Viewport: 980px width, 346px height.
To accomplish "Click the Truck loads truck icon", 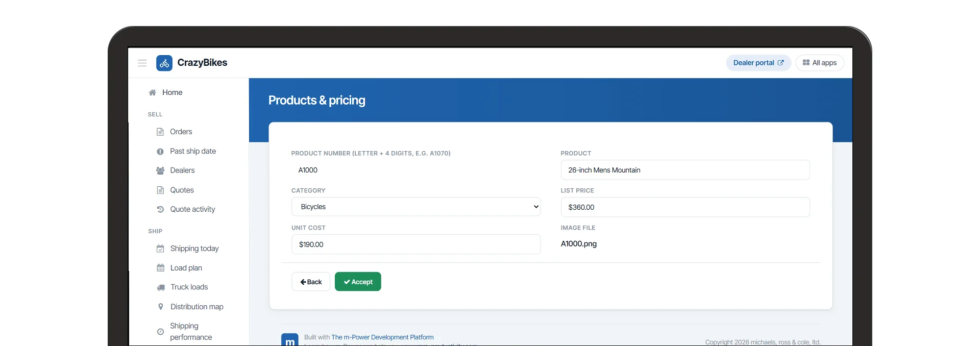I will click(161, 287).
